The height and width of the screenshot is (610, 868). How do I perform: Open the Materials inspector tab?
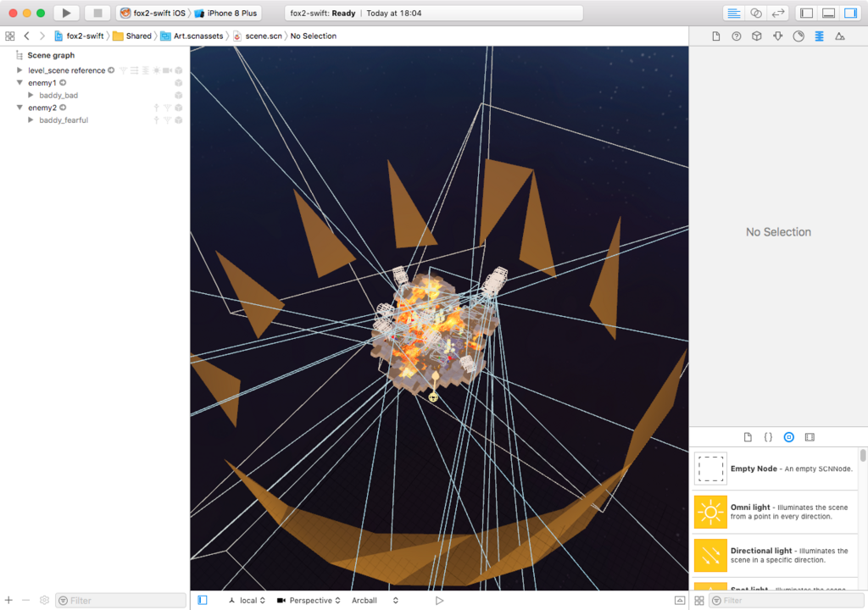pos(798,36)
